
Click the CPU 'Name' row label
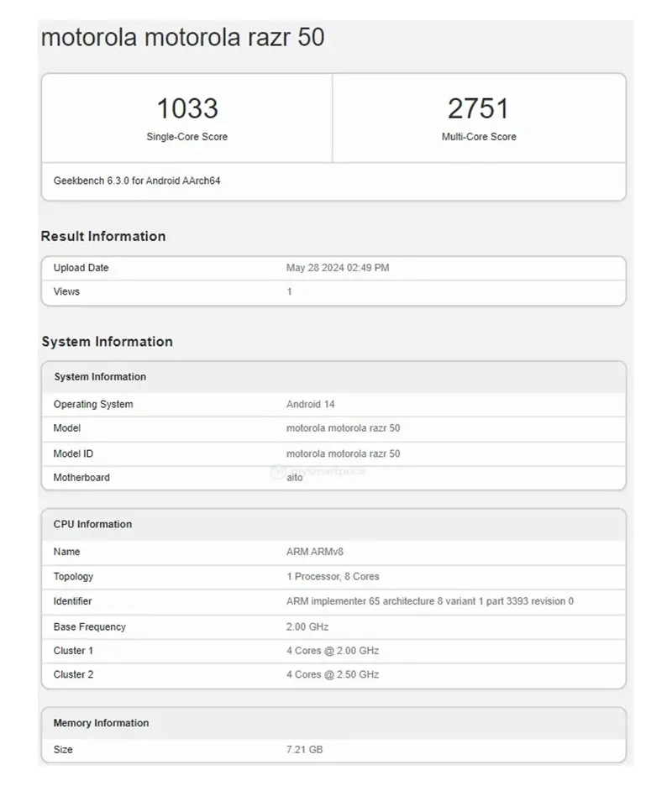(66, 552)
